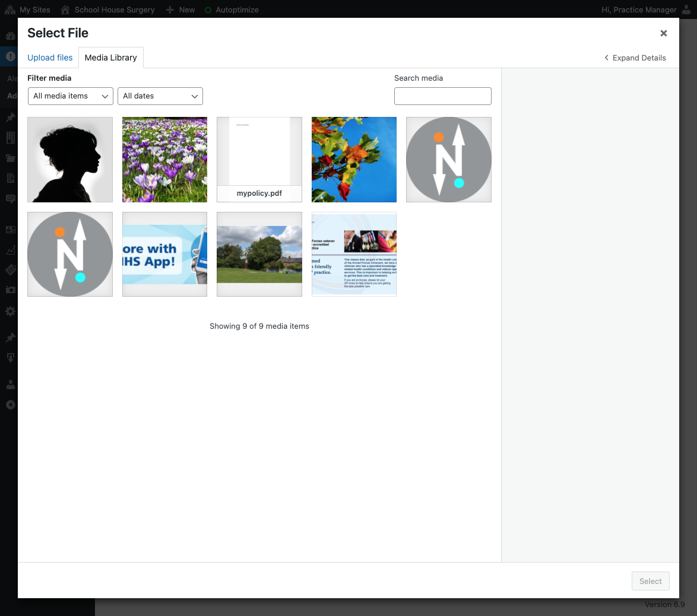Close the Select File dialog
Image resolution: width=697 pixels, height=616 pixels.
click(x=664, y=33)
